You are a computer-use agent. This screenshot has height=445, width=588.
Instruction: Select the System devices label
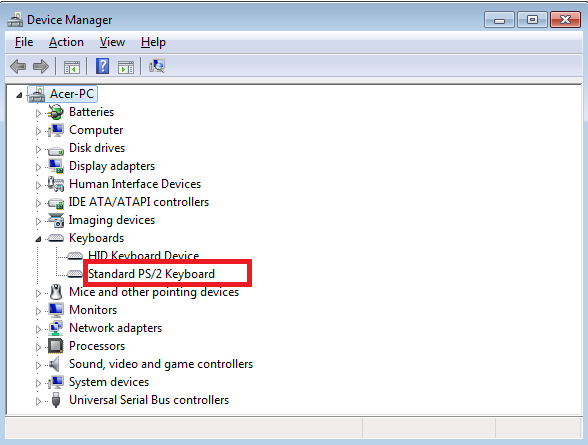[x=109, y=382]
